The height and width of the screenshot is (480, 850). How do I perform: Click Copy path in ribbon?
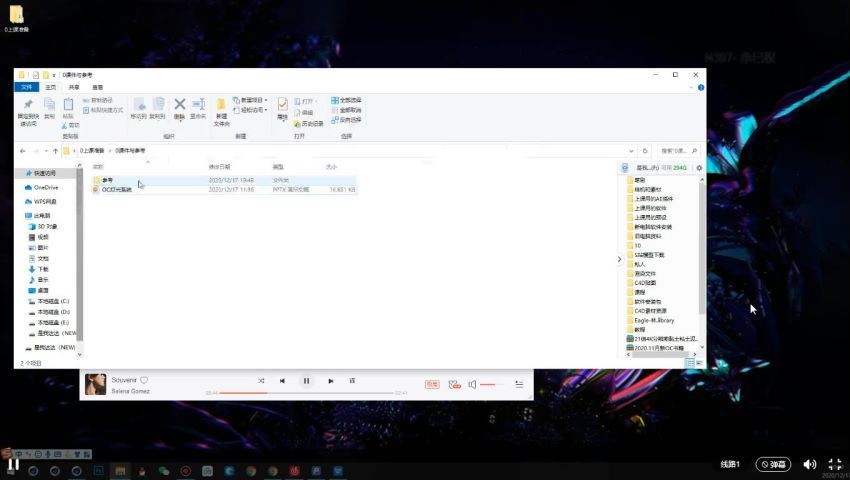pos(98,100)
